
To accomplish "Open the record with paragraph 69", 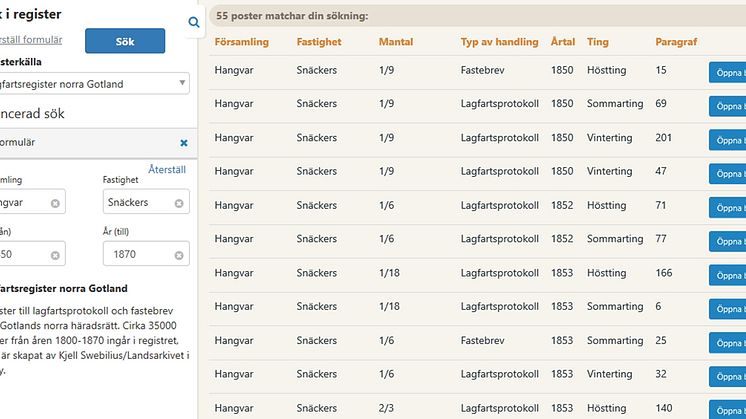I will point(727,106).
